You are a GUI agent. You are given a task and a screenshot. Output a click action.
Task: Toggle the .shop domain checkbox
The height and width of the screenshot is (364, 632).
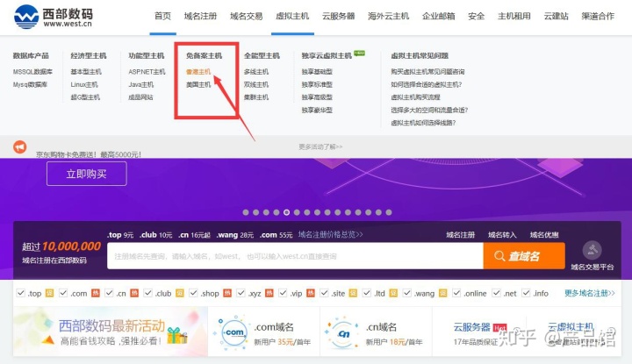tap(193, 293)
